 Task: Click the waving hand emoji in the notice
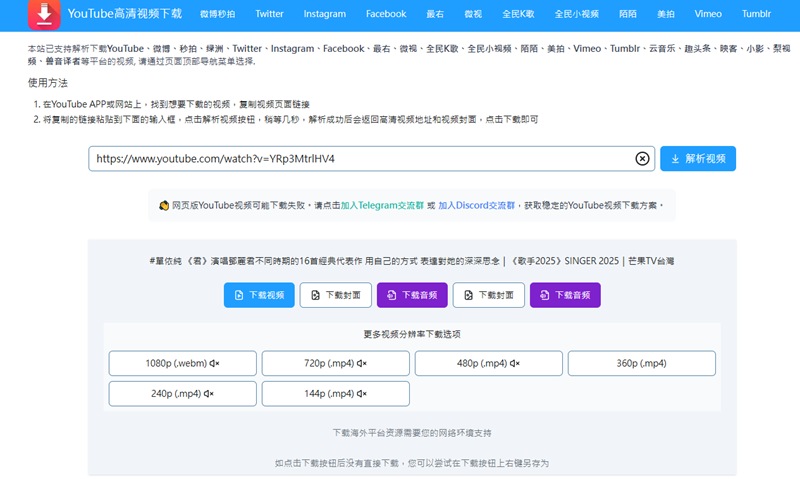(164, 206)
